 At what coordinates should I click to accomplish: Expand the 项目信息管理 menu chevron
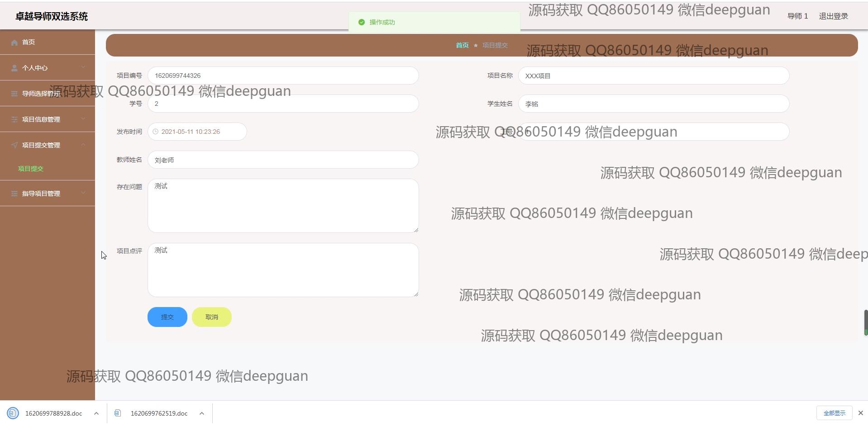tap(83, 119)
